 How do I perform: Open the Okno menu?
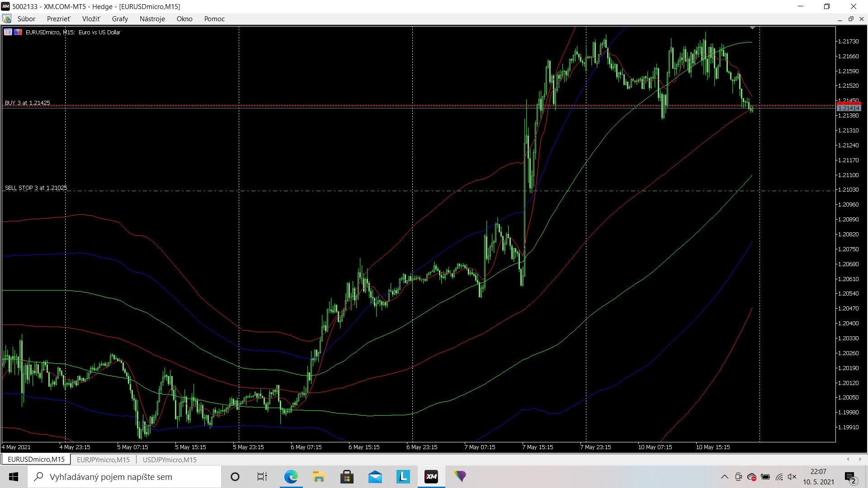click(x=184, y=19)
